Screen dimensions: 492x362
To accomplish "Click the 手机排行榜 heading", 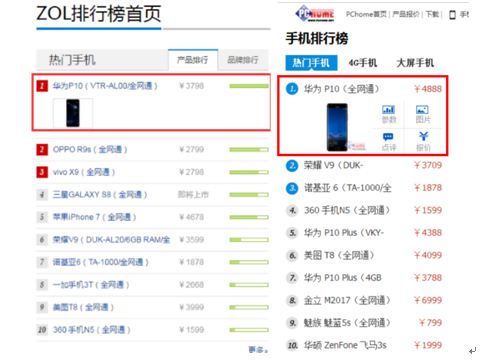I will coord(317,38).
